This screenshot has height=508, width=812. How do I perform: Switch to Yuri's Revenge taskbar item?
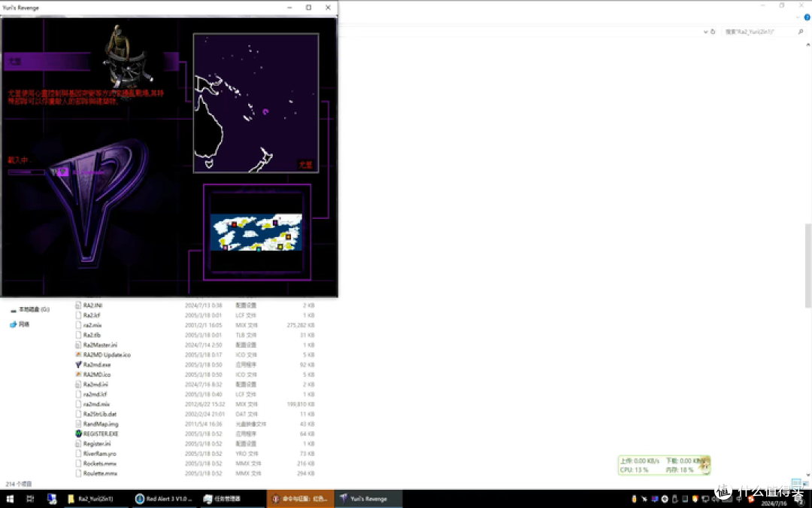click(x=368, y=499)
